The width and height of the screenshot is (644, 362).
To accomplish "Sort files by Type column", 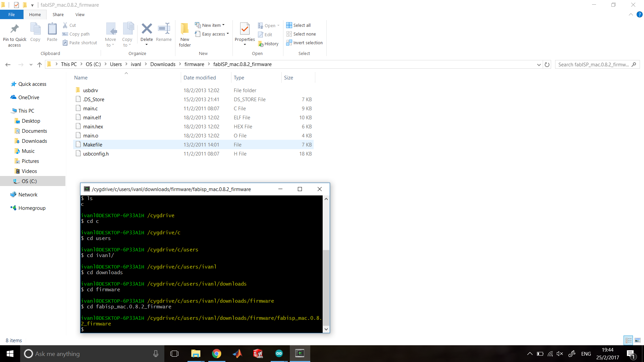I will point(256,77).
